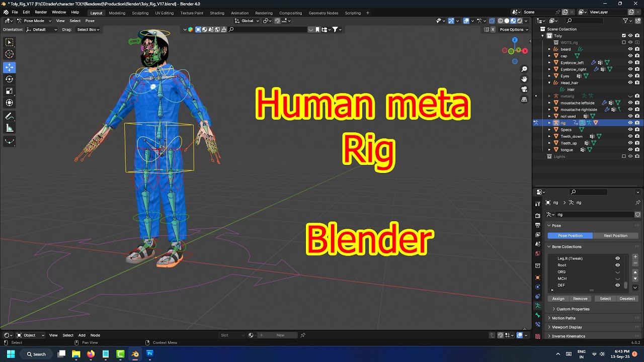Open the File menu
Viewport: 644px width, 362px height.
click(x=15, y=12)
